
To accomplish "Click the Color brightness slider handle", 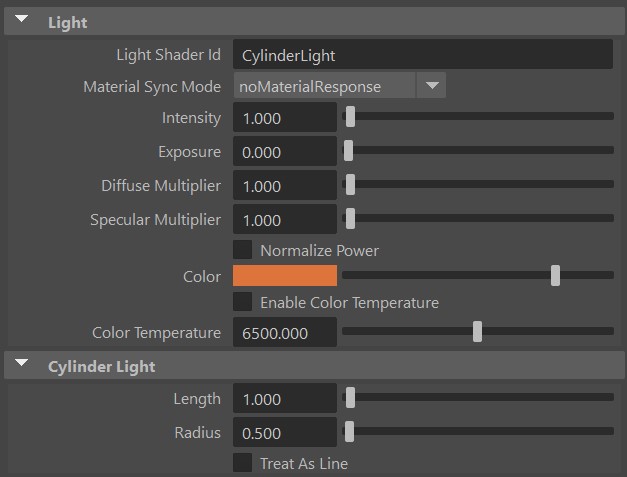I will point(555,276).
